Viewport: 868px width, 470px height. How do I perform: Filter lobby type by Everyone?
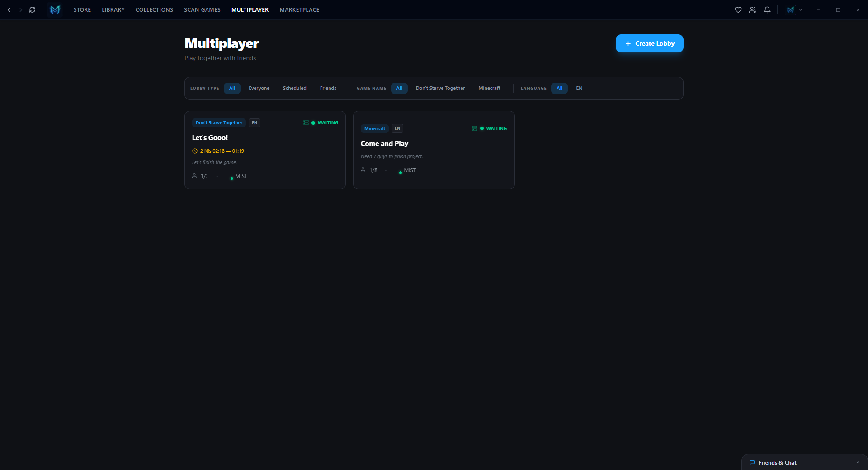259,88
